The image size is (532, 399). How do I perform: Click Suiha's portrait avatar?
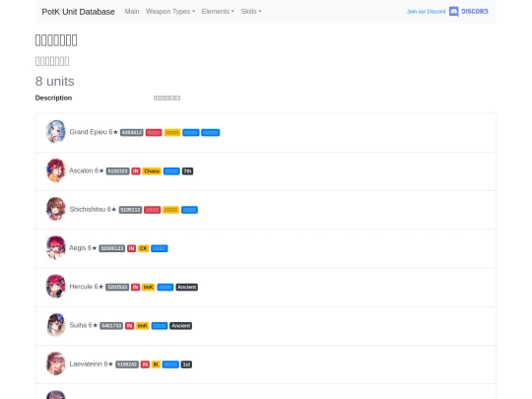(x=55, y=325)
